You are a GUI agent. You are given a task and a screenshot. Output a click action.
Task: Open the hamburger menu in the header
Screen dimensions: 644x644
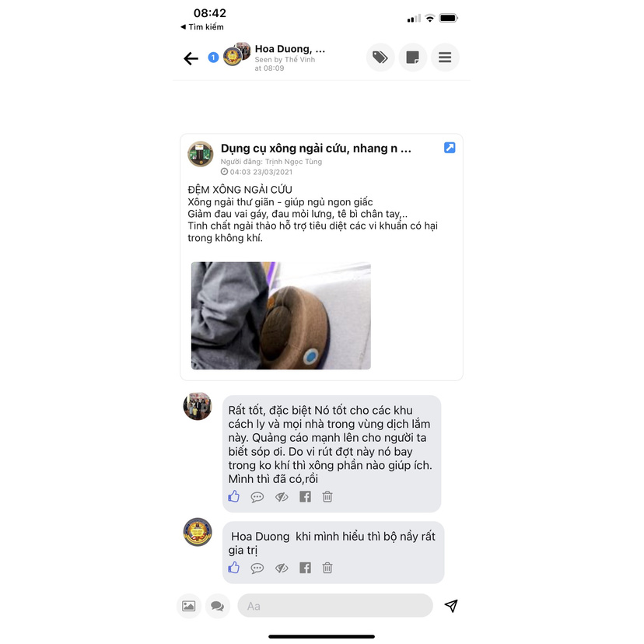445,58
